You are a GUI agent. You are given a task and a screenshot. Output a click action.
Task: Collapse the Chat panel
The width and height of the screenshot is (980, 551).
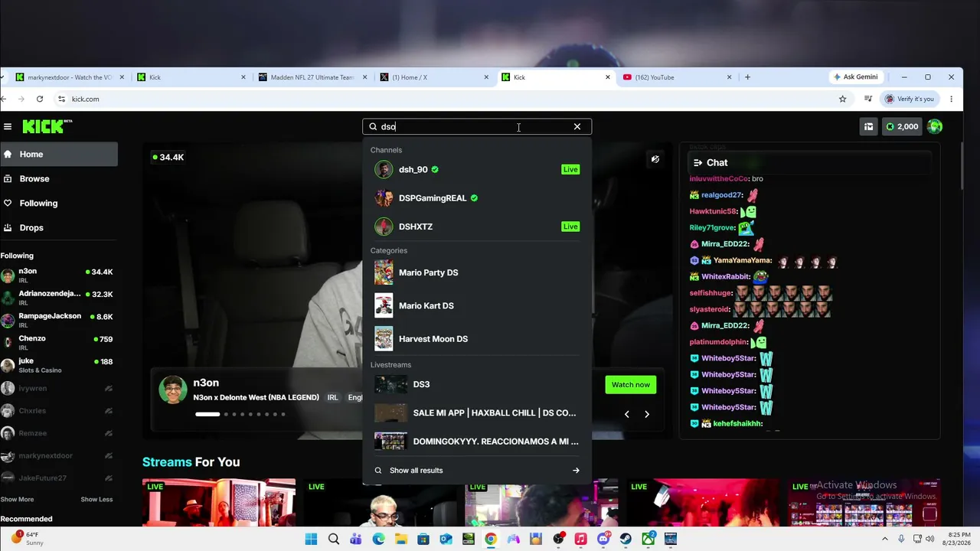pyautogui.click(x=697, y=162)
